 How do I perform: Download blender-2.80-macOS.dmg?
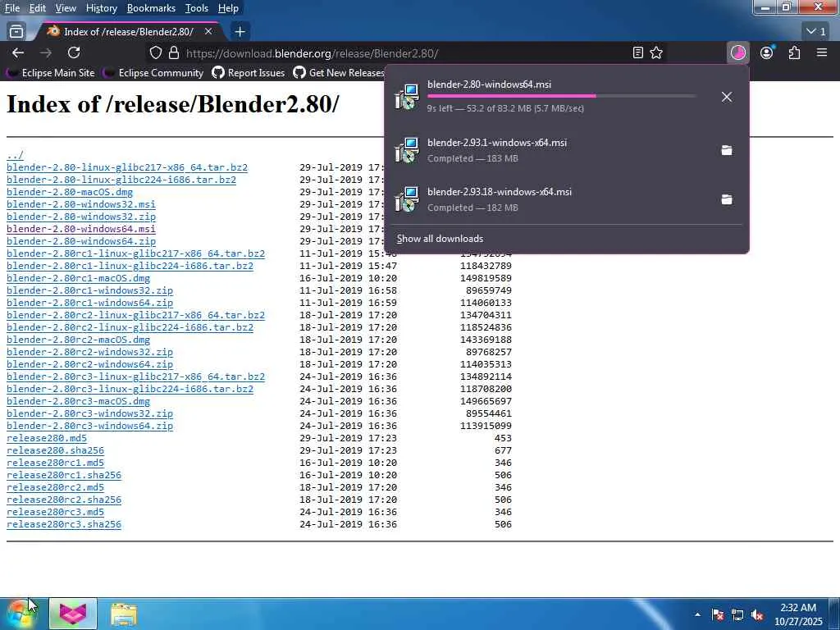click(70, 192)
